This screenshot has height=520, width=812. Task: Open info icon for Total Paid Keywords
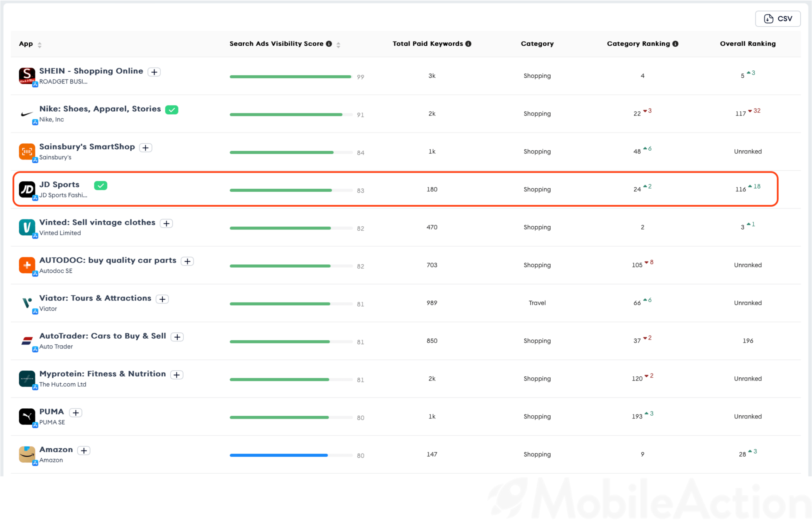[468, 43]
